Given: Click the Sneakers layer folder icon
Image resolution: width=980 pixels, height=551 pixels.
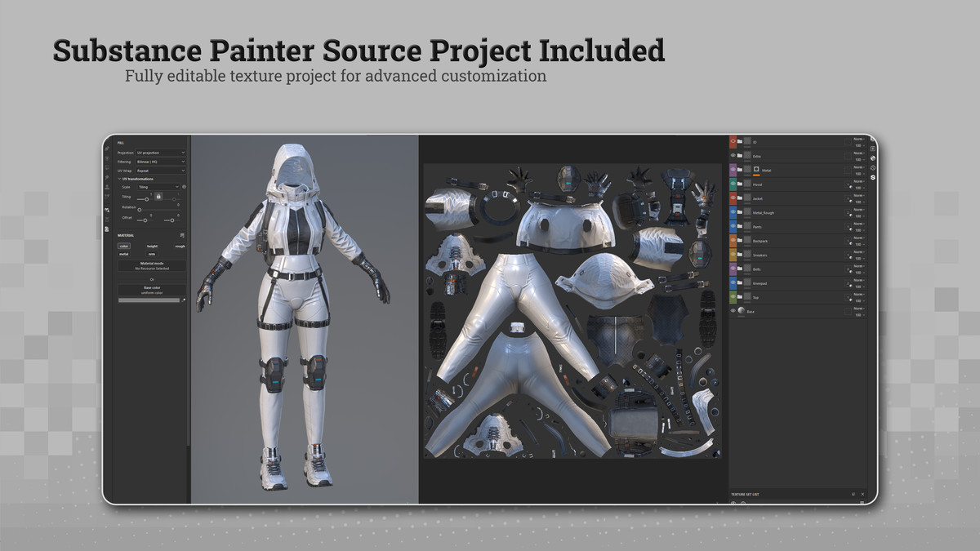Looking at the screenshot, I should (740, 255).
